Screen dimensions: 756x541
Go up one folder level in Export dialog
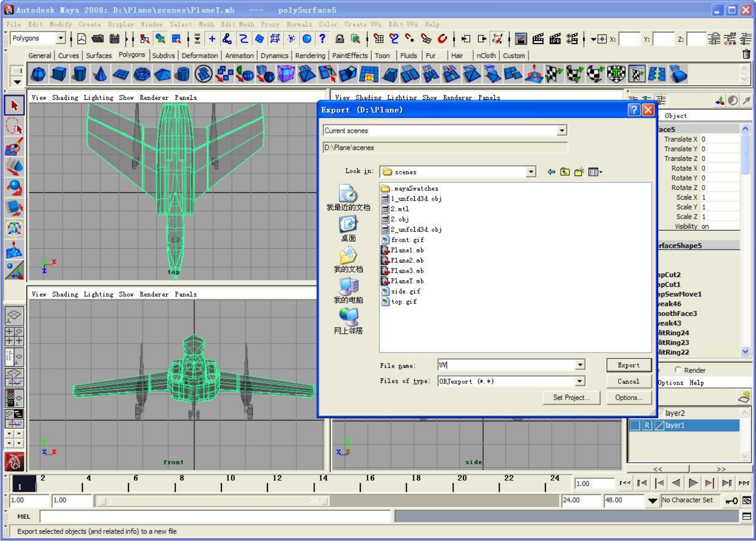(x=565, y=172)
